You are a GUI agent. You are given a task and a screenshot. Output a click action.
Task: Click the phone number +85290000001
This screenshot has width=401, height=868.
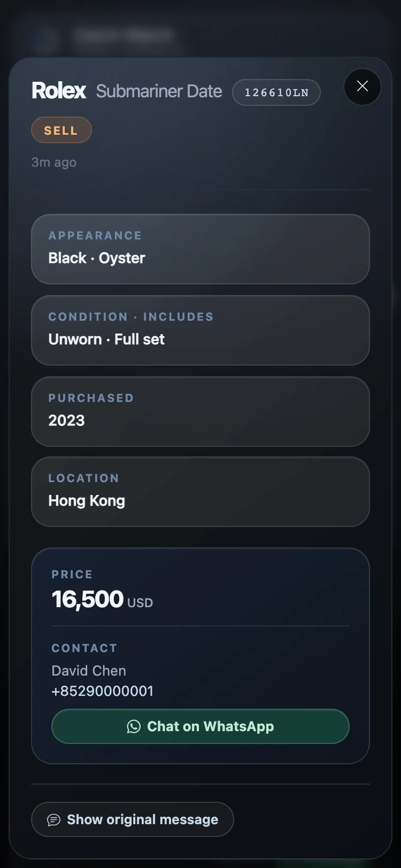103,691
